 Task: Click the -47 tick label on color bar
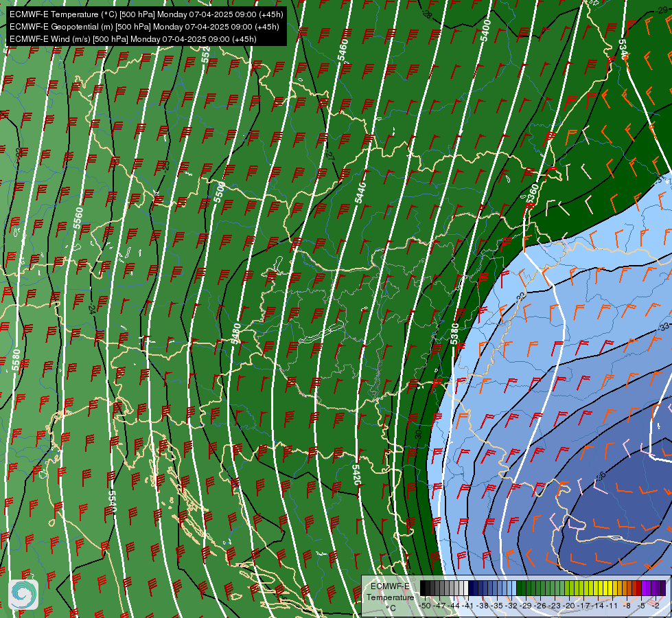point(440,606)
